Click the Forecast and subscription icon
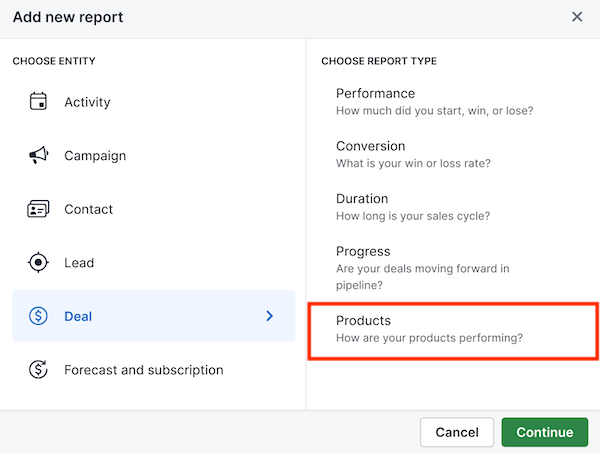 pos(38,370)
